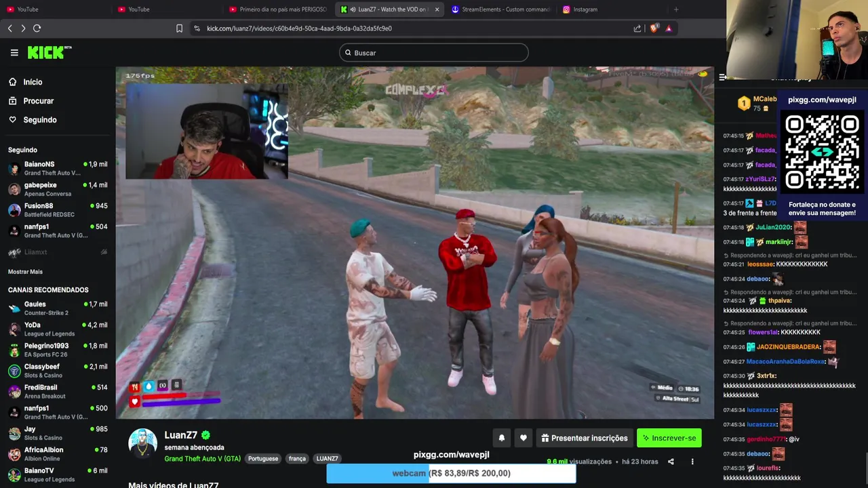Click the Seguindo heart icon in sidebar
Screen dimensions: 868x488
coord(12,120)
